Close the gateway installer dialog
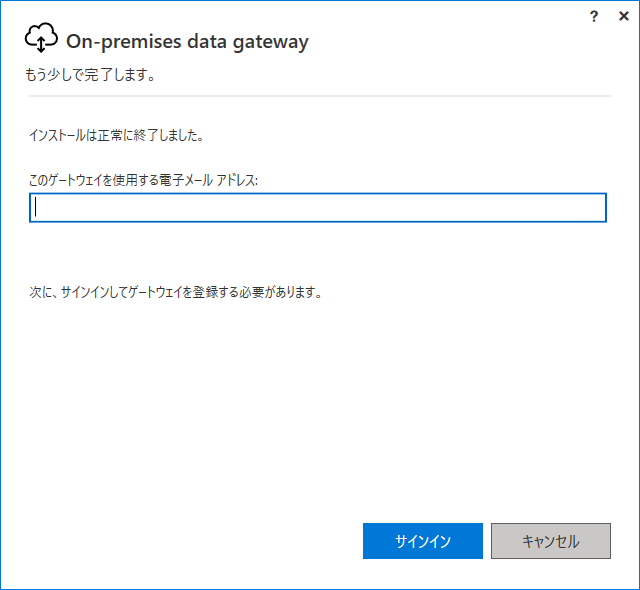The image size is (640, 590). click(624, 16)
